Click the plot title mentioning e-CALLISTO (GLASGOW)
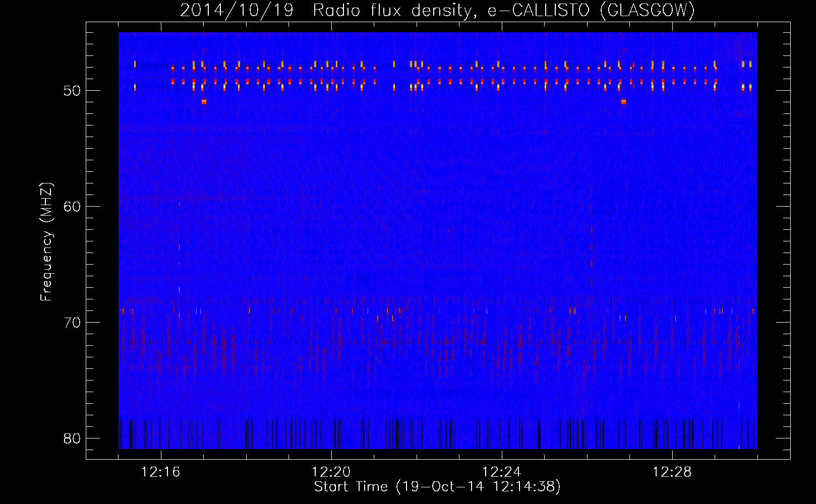The image size is (816, 504). pyautogui.click(x=438, y=10)
